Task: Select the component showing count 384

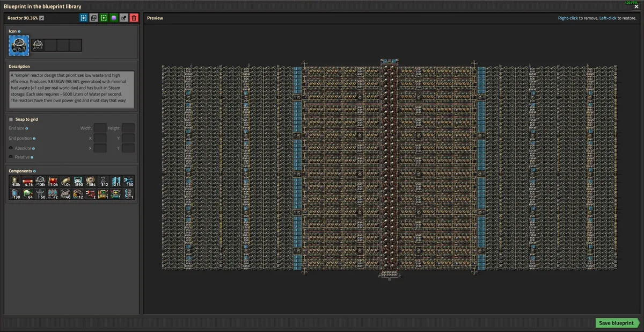Action: 90,181
